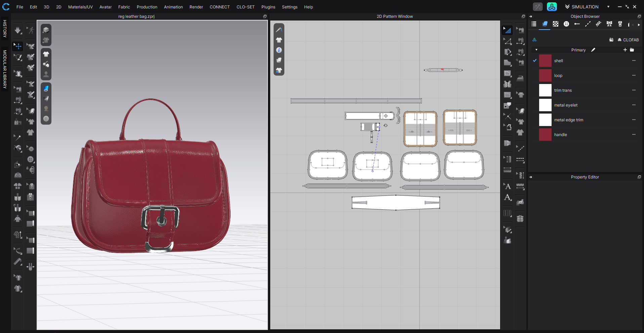
Task: Switch Object Browser to list view
Action: pos(534,24)
